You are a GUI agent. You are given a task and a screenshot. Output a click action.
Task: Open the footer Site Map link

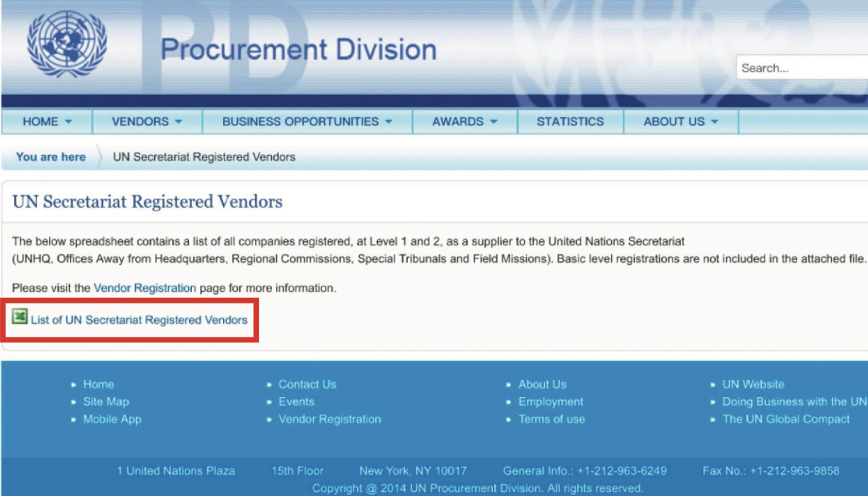click(x=106, y=401)
